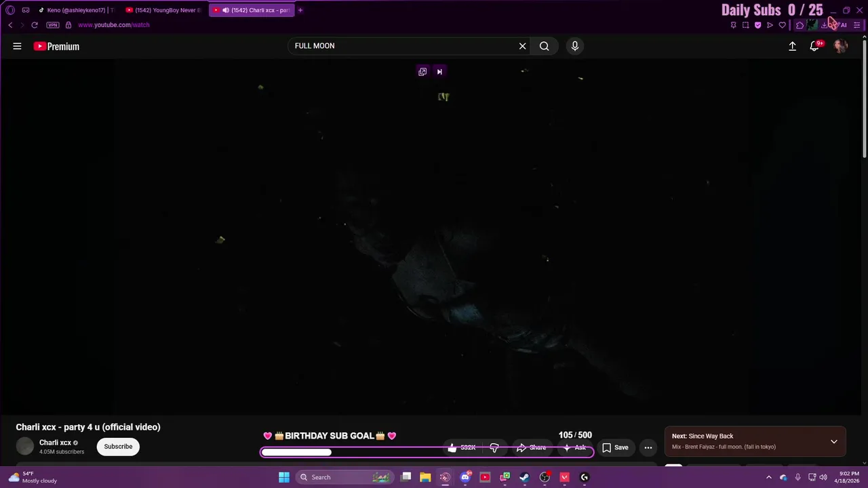Screen dimensions: 868x488
Task: Open the GX Corner controller icon
Action: tap(26, 10)
